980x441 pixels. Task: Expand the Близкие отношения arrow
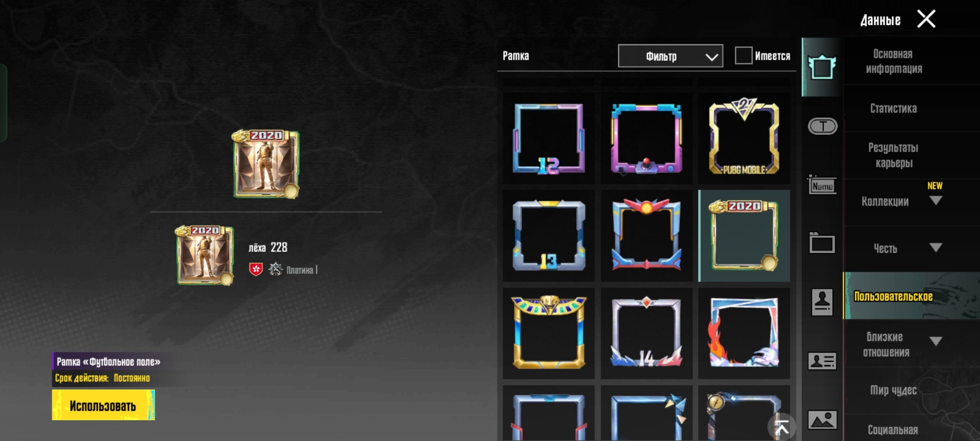pyautogui.click(x=935, y=341)
